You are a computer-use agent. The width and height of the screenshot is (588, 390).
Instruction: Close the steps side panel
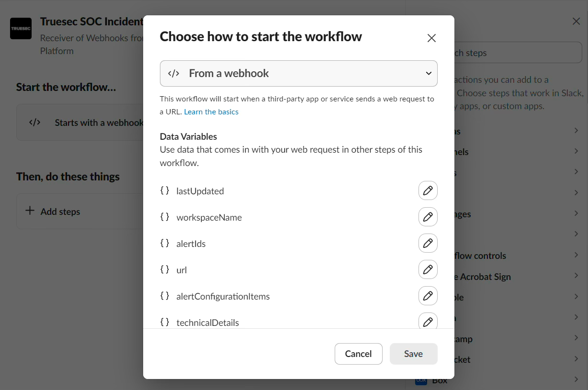click(x=576, y=21)
